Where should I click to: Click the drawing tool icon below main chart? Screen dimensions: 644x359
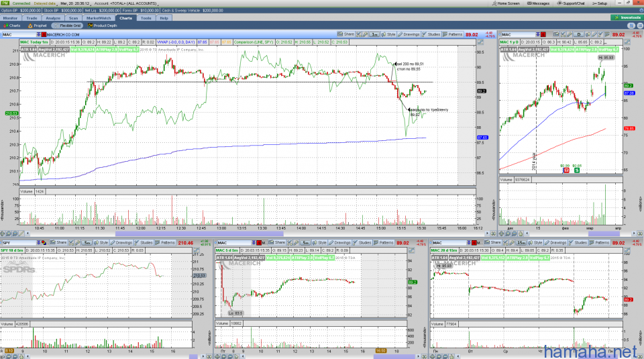[21, 234]
